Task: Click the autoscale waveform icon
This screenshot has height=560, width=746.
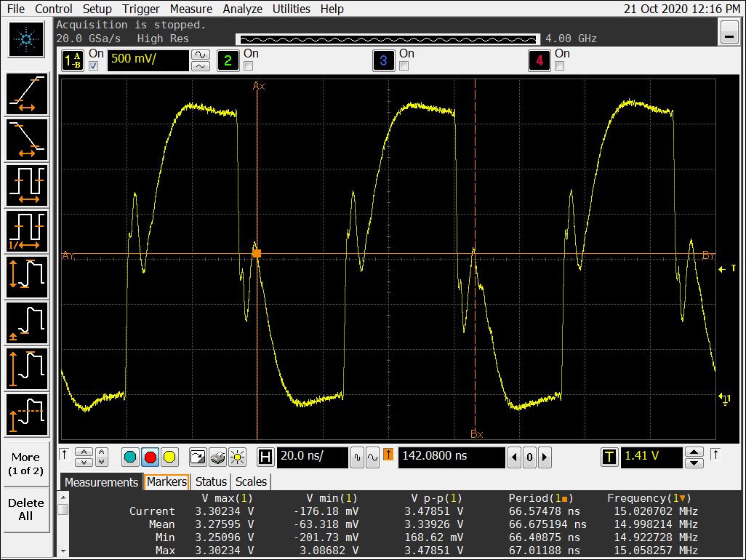Action: click(x=198, y=457)
